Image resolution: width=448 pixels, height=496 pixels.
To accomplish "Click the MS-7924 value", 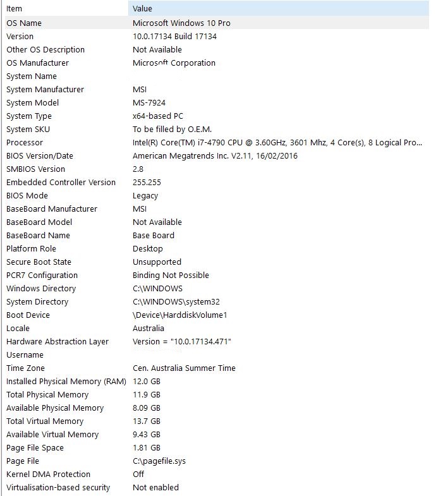I will click(149, 103).
